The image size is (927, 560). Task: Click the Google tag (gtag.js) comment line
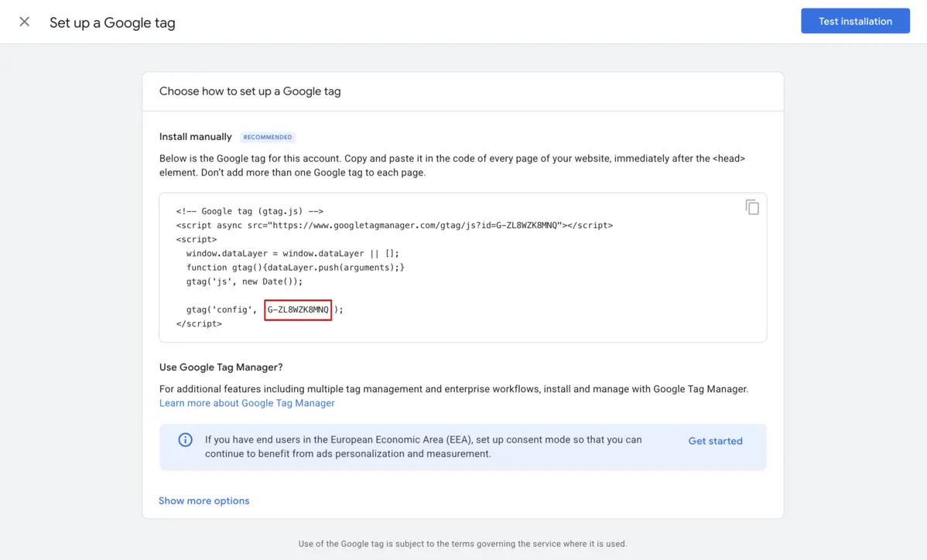click(x=249, y=211)
